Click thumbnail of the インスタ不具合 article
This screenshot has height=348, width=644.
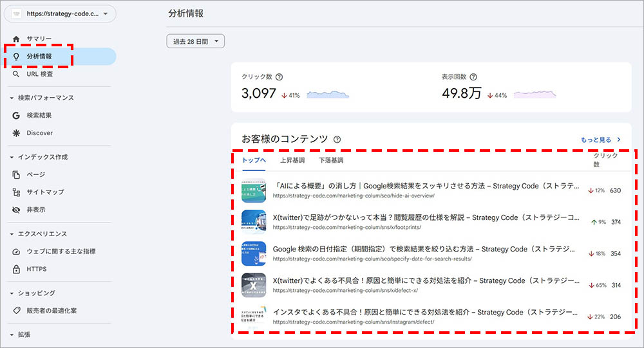(253, 316)
